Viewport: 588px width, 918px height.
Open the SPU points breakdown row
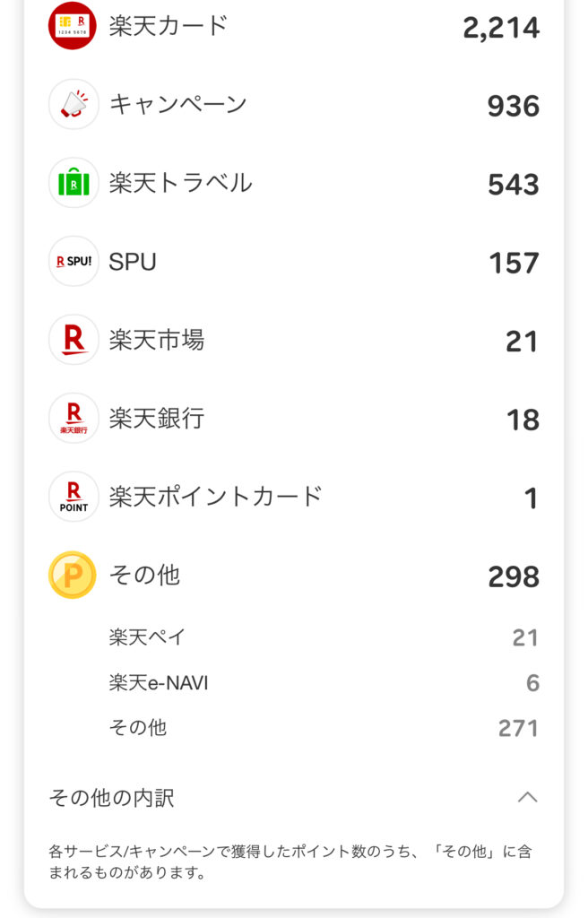[294, 262]
